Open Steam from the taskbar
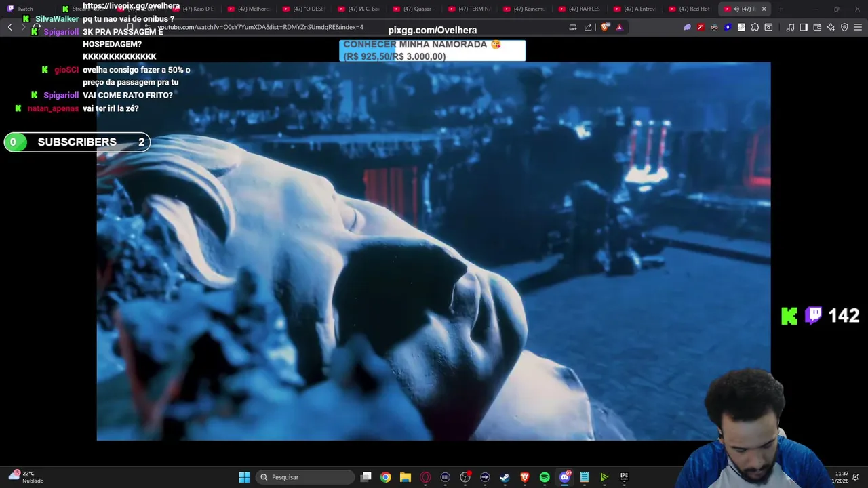The height and width of the screenshot is (488, 868). (505, 477)
